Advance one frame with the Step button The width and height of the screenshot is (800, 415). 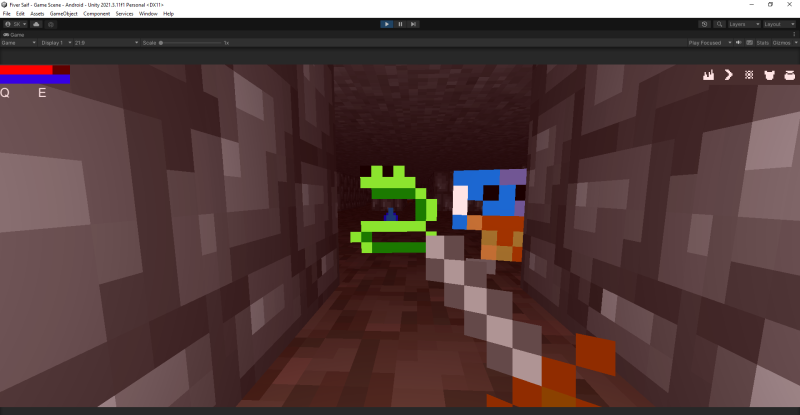coord(413,24)
